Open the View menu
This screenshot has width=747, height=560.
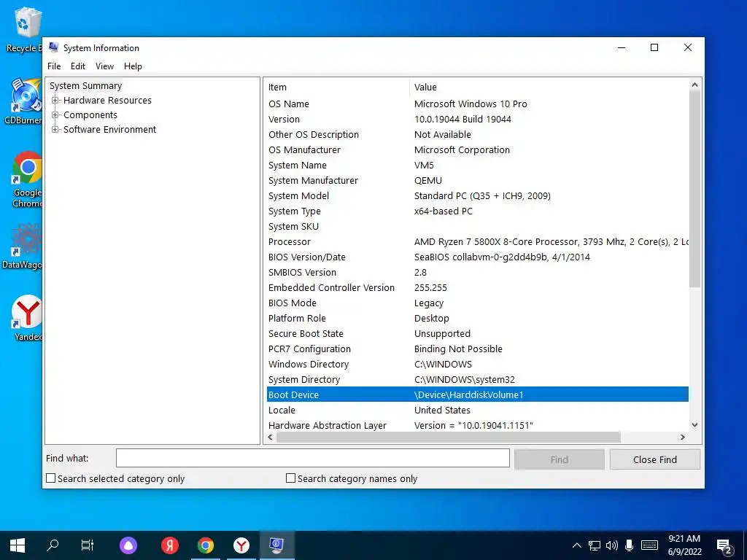[104, 66]
